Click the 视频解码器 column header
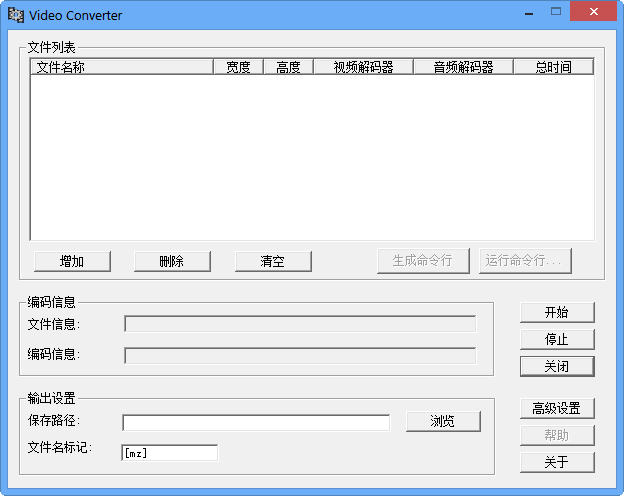Screen dimensions: 624x496 pos(363,67)
